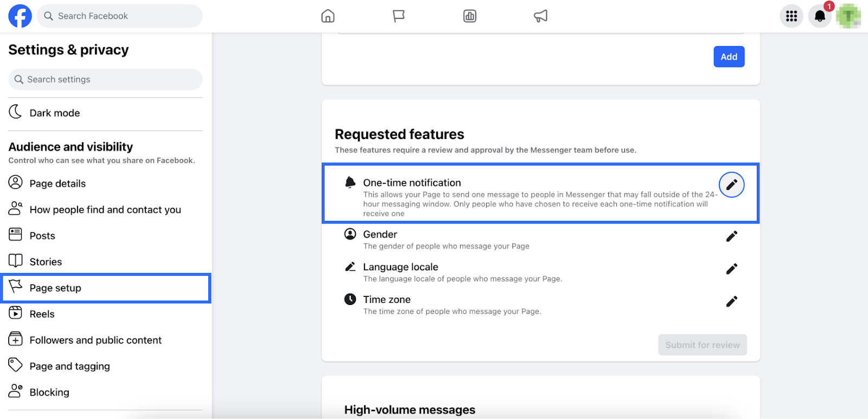
Task: Go to Followers and public content
Action: pyautogui.click(x=95, y=340)
